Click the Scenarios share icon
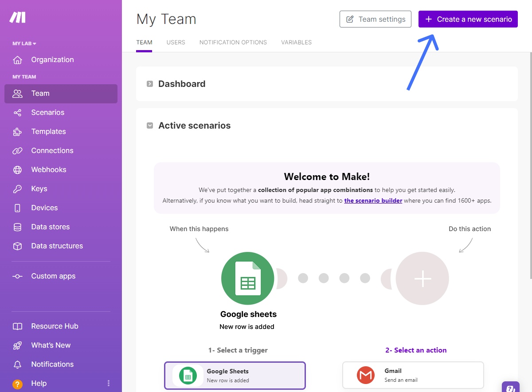The height and width of the screenshot is (392, 532). tap(17, 113)
